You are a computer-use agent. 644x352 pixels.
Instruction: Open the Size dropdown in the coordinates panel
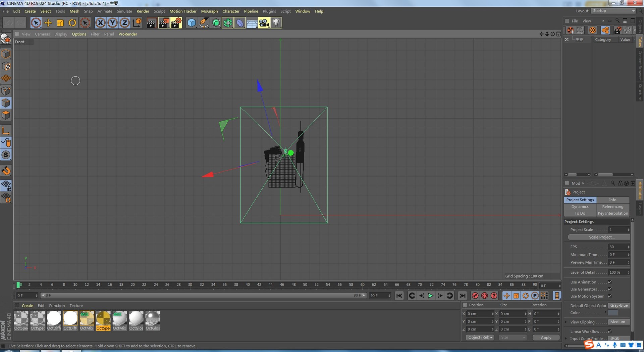tap(513, 338)
